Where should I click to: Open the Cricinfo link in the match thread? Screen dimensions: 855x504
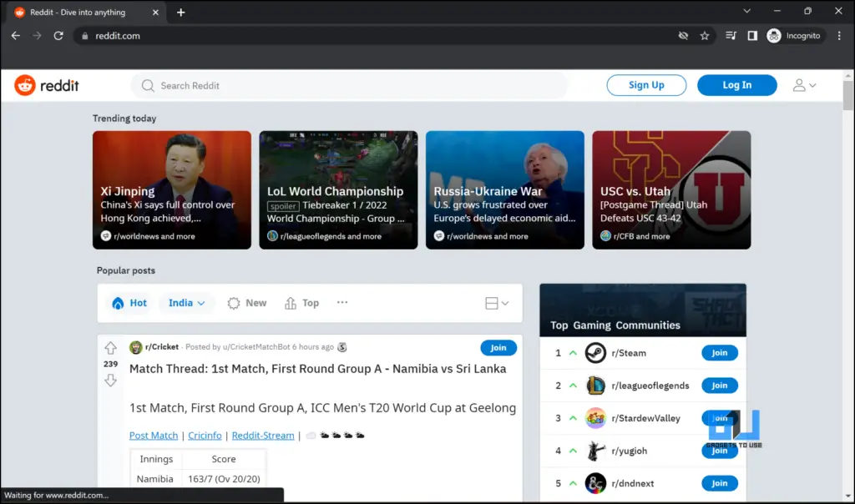click(205, 435)
